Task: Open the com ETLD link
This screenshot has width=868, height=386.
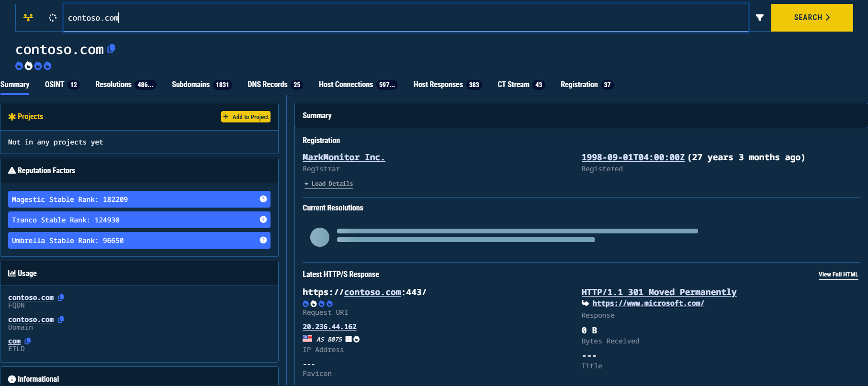Action: [x=14, y=341]
